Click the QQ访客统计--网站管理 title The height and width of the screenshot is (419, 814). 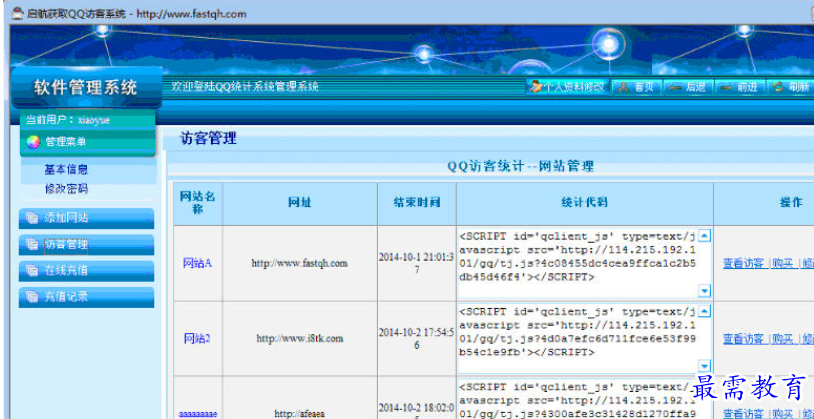pyautogui.click(x=521, y=167)
